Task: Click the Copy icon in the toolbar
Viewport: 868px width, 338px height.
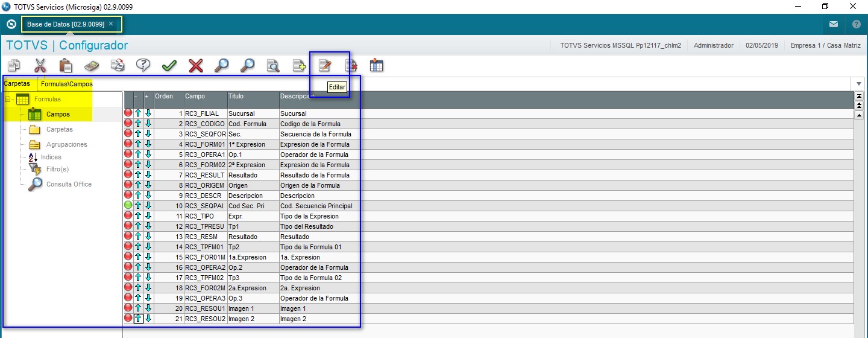Action: (14, 65)
